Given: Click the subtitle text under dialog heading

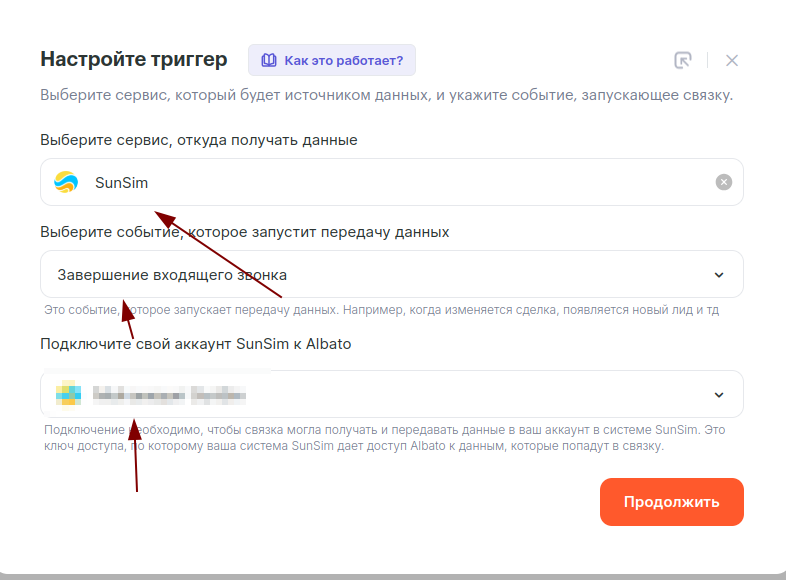Looking at the screenshot, I should click(x=387, y=96).
